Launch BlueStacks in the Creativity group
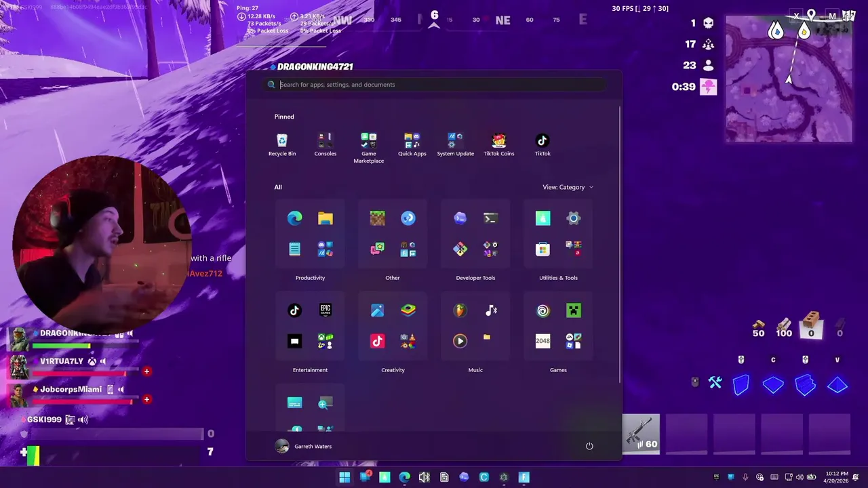This screenshot has width=868, height=488. (408, 310)
